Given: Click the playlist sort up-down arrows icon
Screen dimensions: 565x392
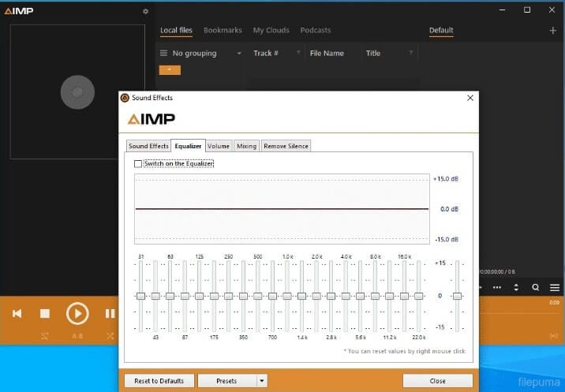Looking at the screenshot, I should tap(516, 288).
